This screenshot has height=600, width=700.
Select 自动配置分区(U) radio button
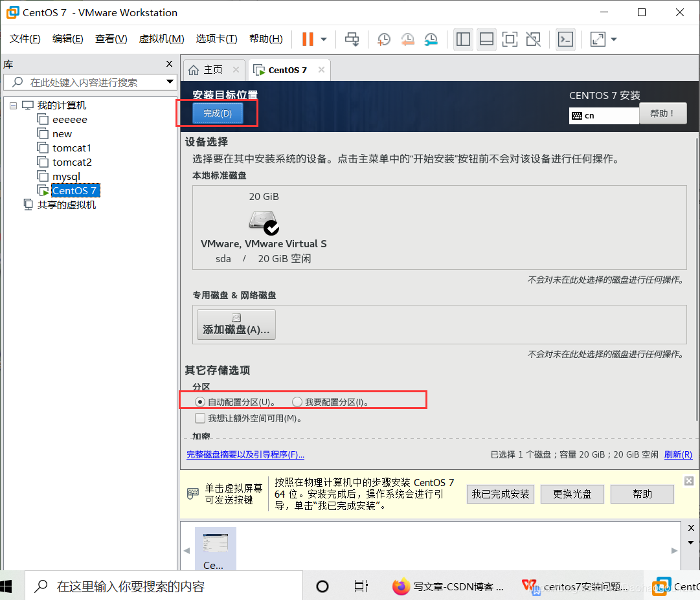pos(200,403)
